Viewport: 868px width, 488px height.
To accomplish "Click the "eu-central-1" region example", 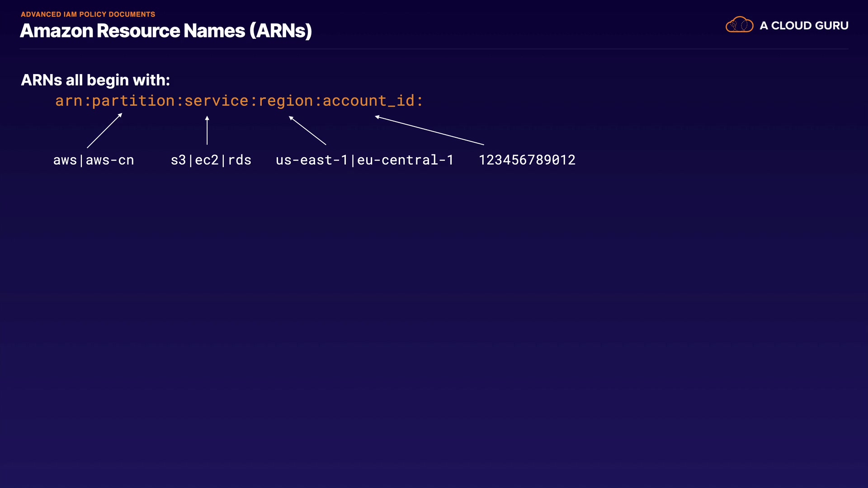I will coord(405,160).
